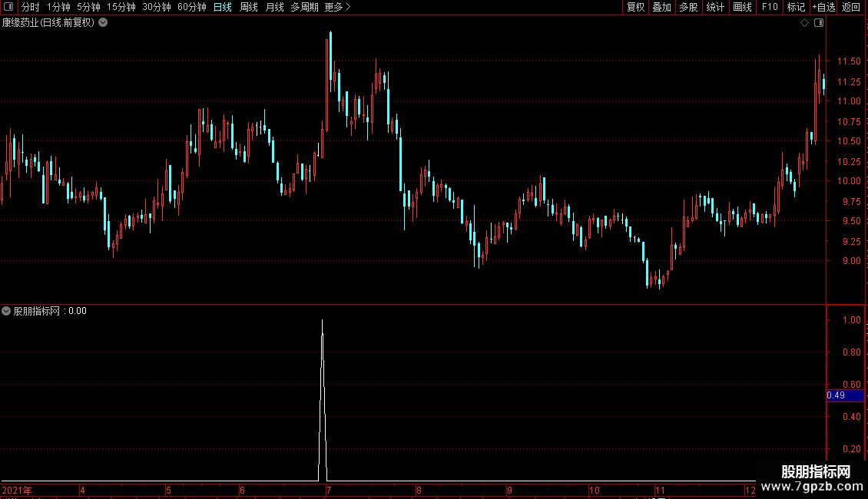This screenshot has height=499, width=868.
Task: Click the 2021年 label on time axis
Action: pyautogui.click(x=17, y=491)
